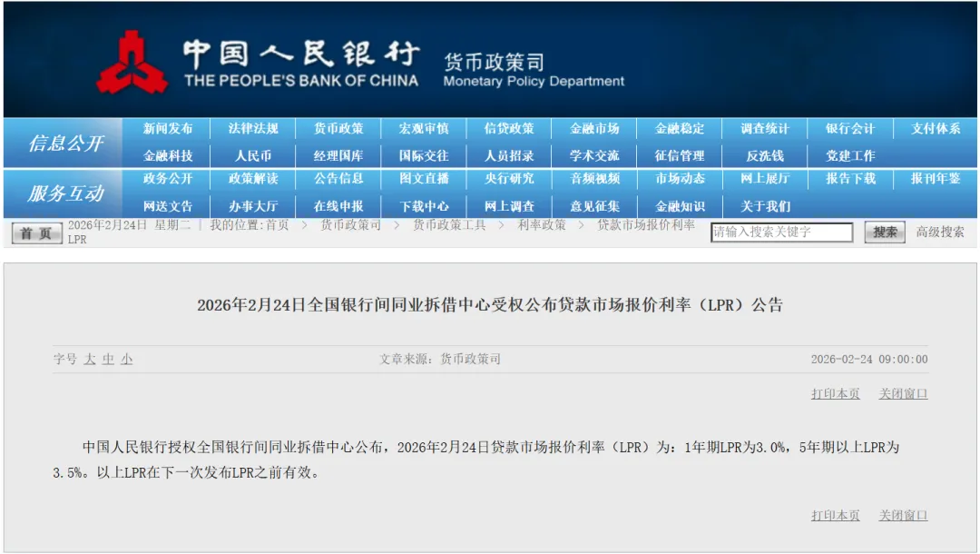Go to 学术交流 section
Image resolution: width=980 pixels, height=554 pixels.
tap(594, 155)
